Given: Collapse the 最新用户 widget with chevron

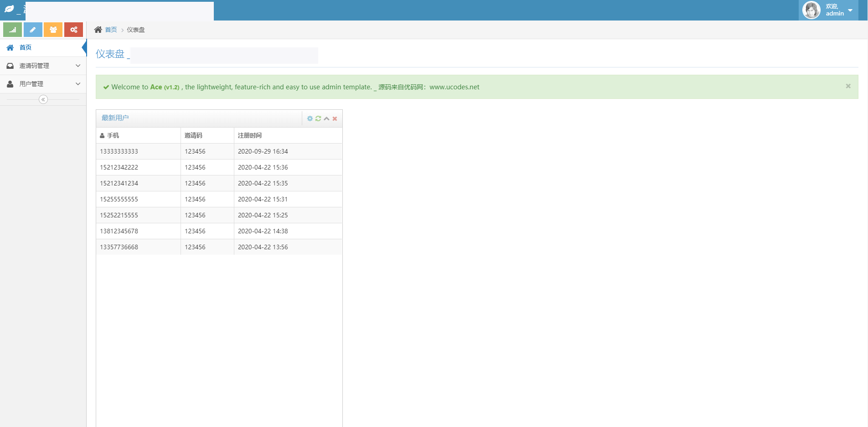Looking at the screenshot, I should point(326,118).
